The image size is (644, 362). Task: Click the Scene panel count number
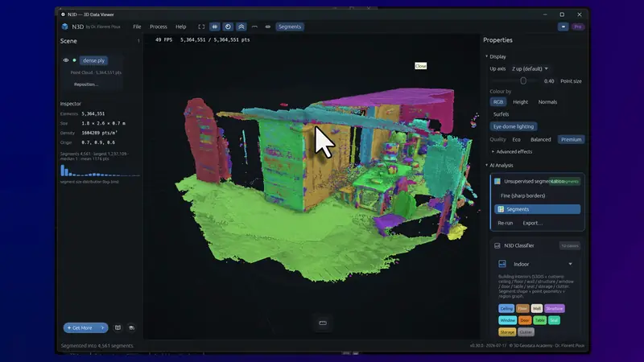138,41
